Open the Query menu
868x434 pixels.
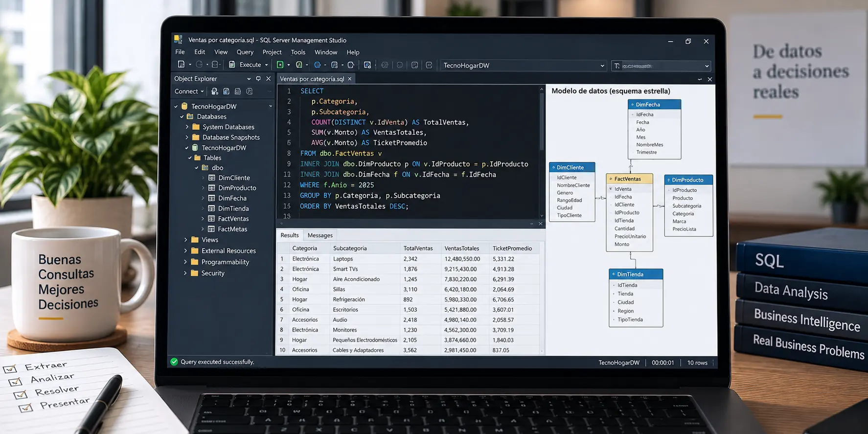tap(245, 52)
